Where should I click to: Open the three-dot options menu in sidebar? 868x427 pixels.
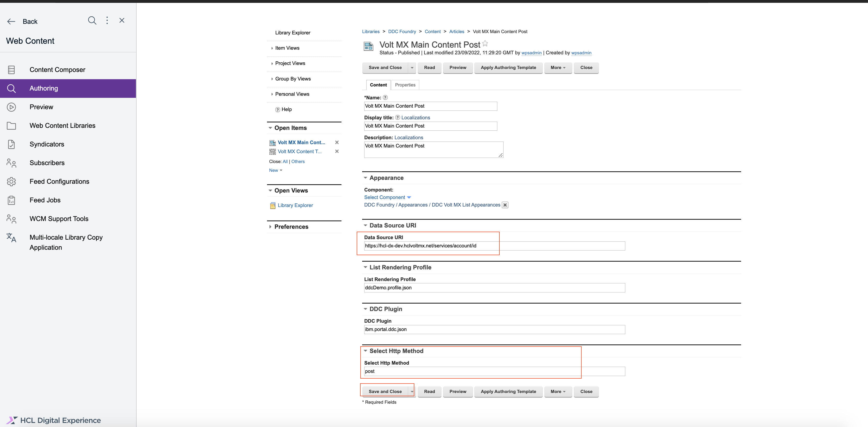pyautogui.click(x=107, y=21)
